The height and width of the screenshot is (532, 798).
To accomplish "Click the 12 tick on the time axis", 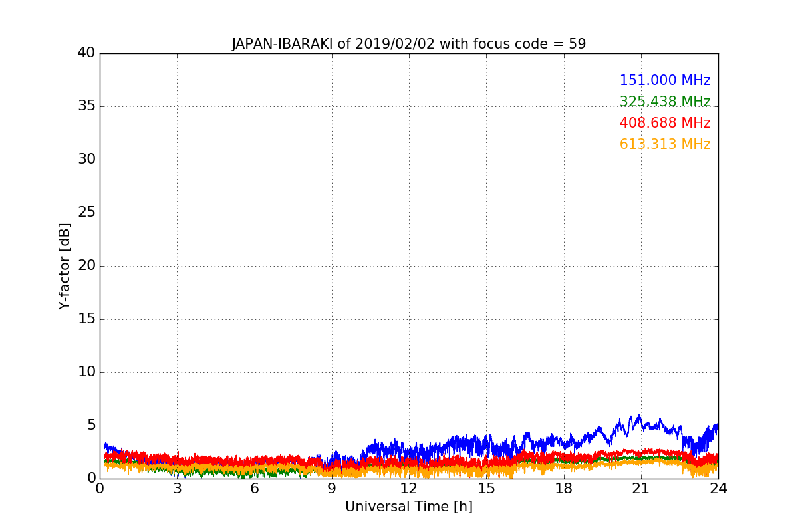I will tap(409, 489).
